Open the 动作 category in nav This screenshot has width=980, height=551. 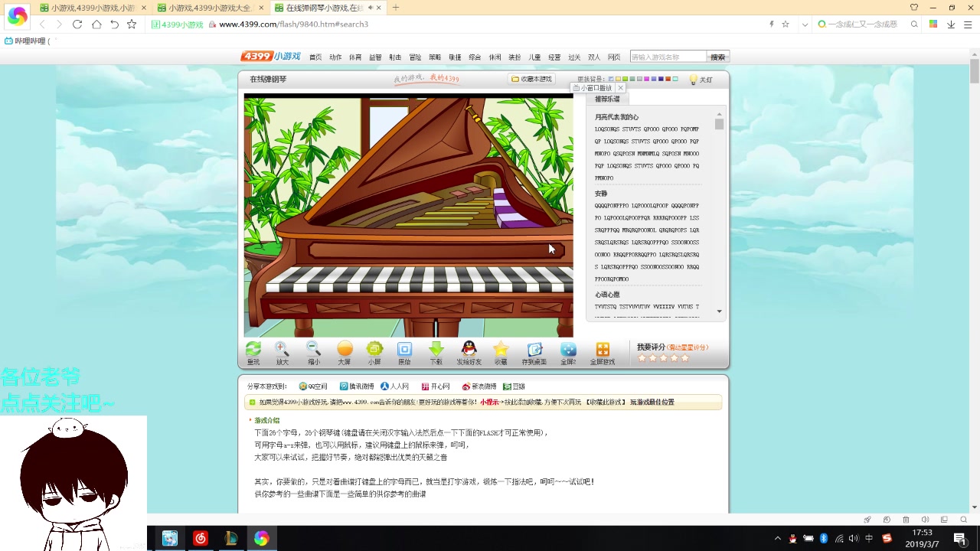[335, 57]
